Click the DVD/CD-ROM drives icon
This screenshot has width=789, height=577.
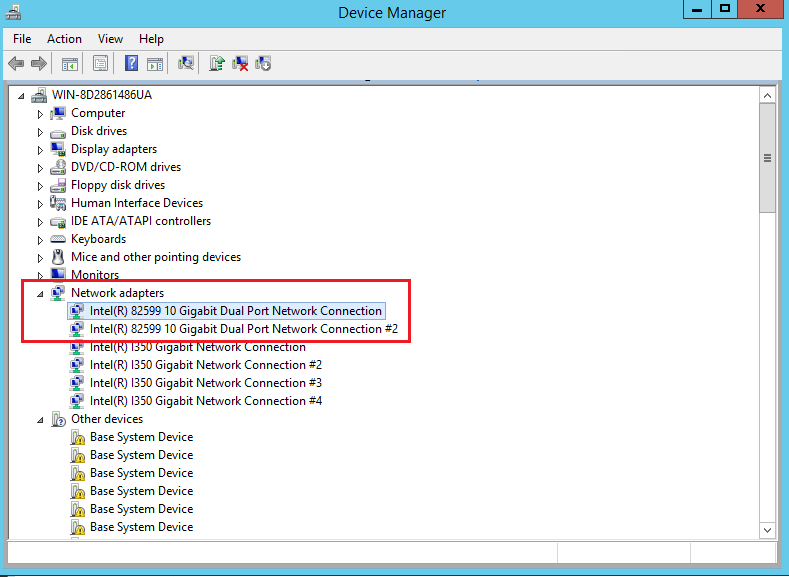point(58,167)
